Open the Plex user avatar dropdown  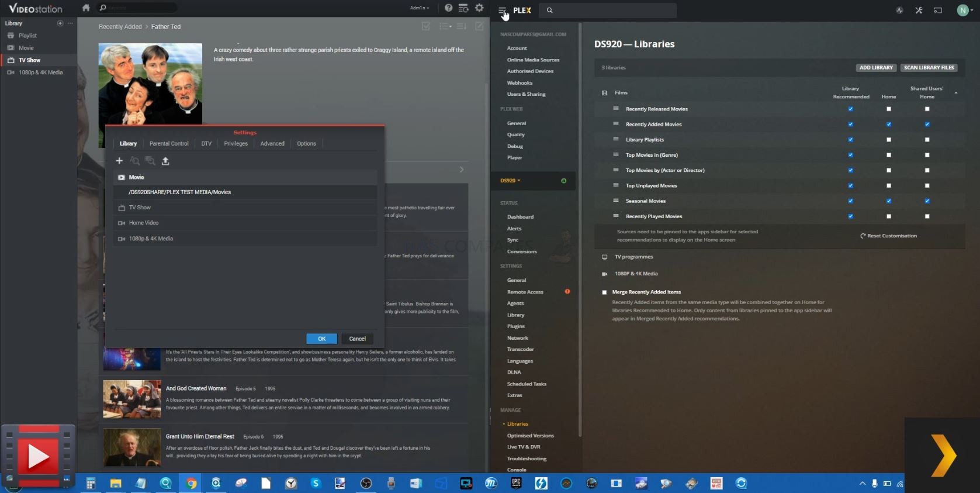coord(964,10)
